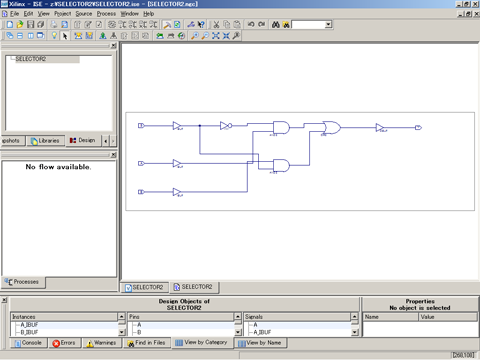Switch to the Design tab
480x360 pixels.
(82, 140)
